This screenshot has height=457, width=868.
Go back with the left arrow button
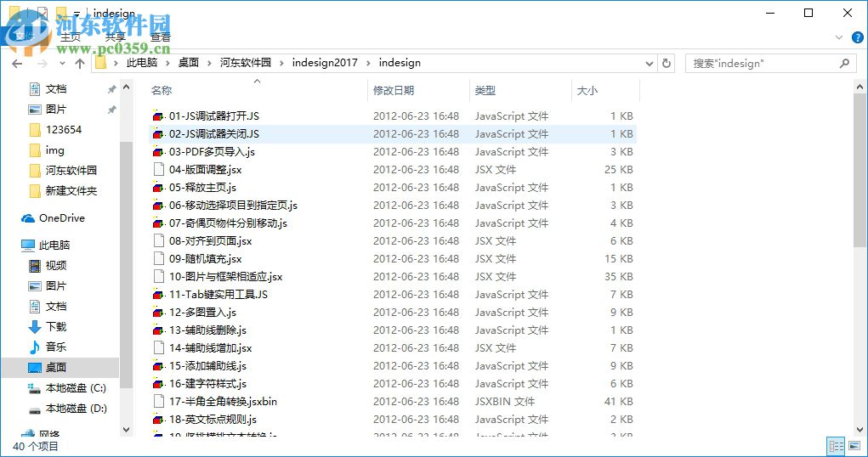point(17,64)
